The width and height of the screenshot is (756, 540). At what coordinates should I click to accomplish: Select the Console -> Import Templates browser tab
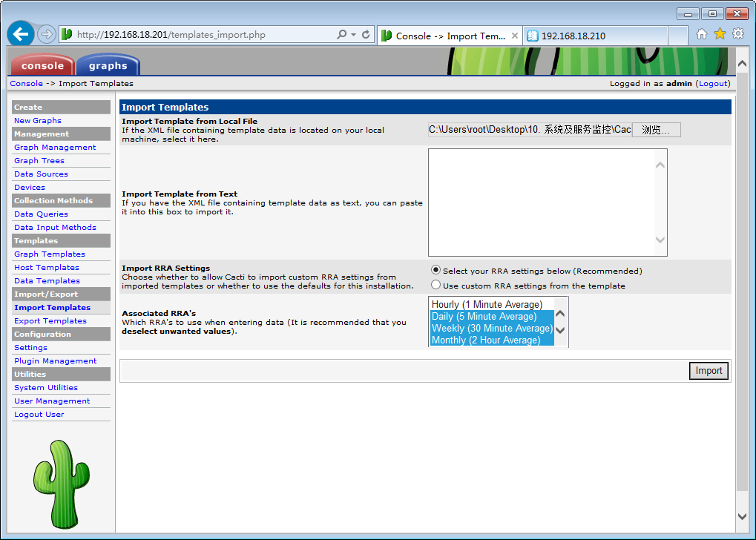[x=450, y=36]
